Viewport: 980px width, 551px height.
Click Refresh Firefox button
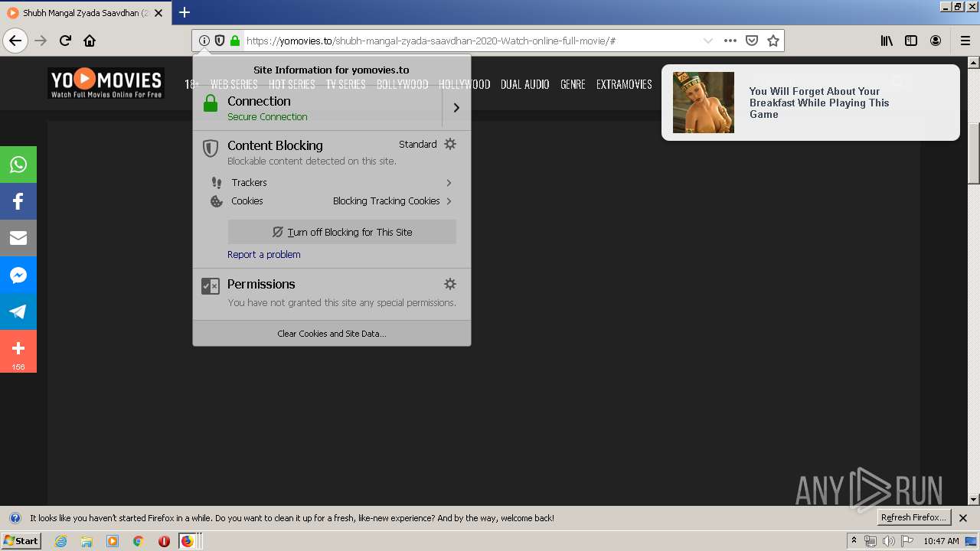pyautogui.click(x=913, y=518)
